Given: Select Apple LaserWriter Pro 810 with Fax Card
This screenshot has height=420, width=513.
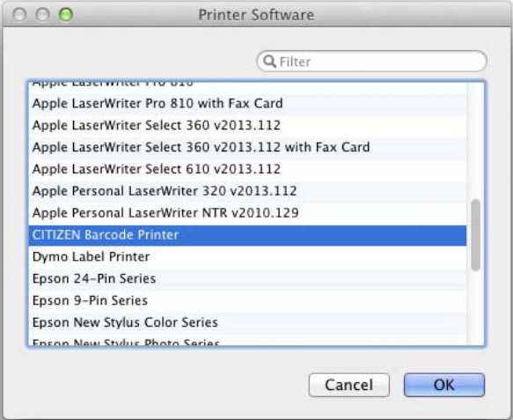Looking at the screenshot, I should [247, 103].
